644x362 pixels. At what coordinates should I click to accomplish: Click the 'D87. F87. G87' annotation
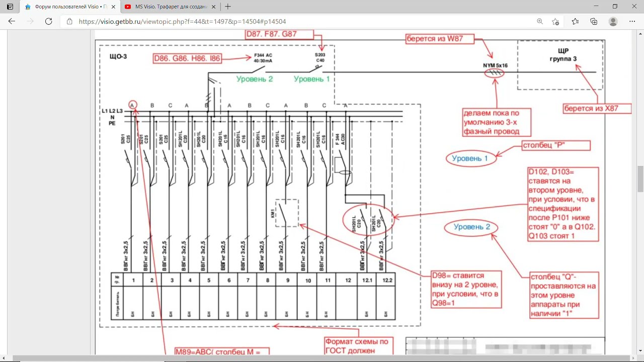(x=279, y=35)
